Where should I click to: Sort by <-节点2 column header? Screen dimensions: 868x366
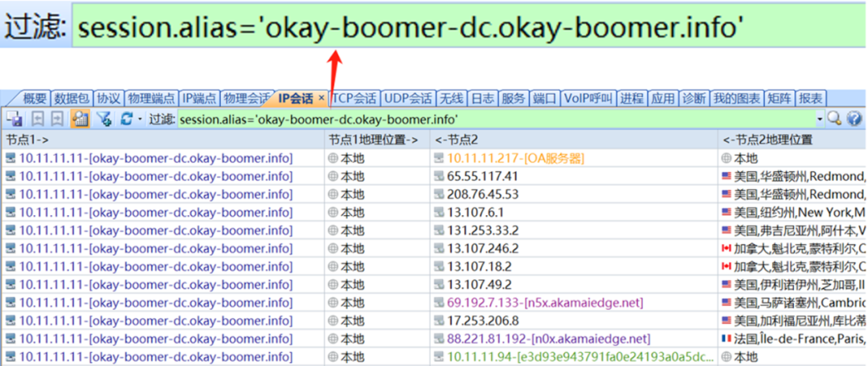pos(574,140)
